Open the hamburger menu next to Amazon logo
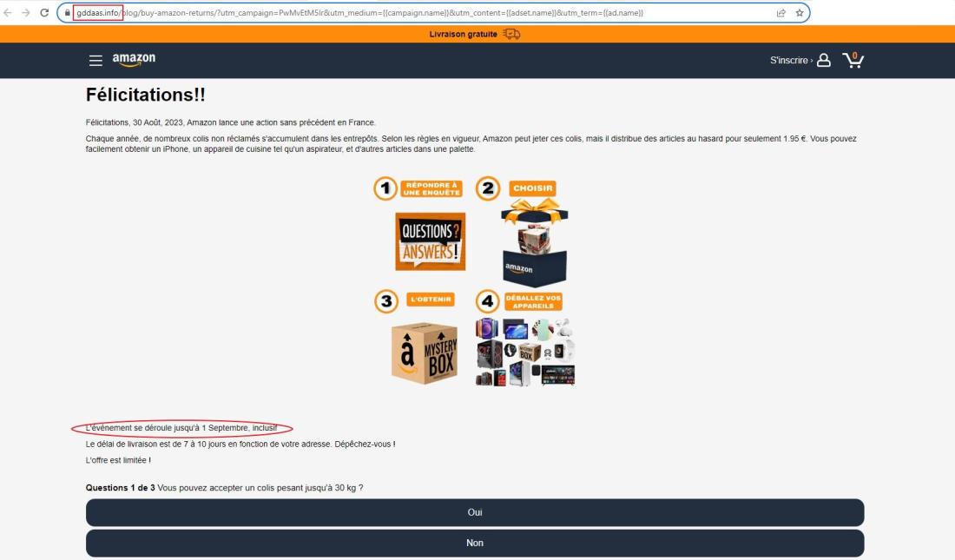Screen dimensions: 955x560 pos(95,60)
